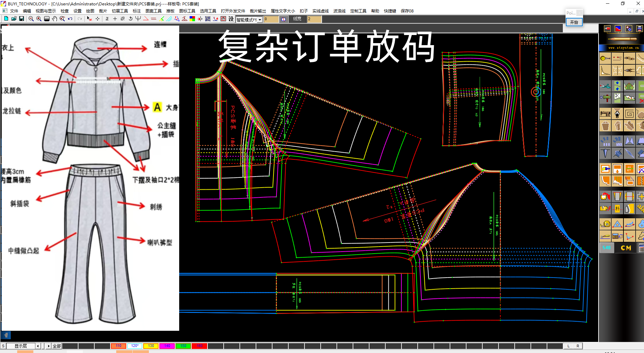644x353 pixels.
Task: Open the 显示层 layer selector
Action: pos(20,346)
